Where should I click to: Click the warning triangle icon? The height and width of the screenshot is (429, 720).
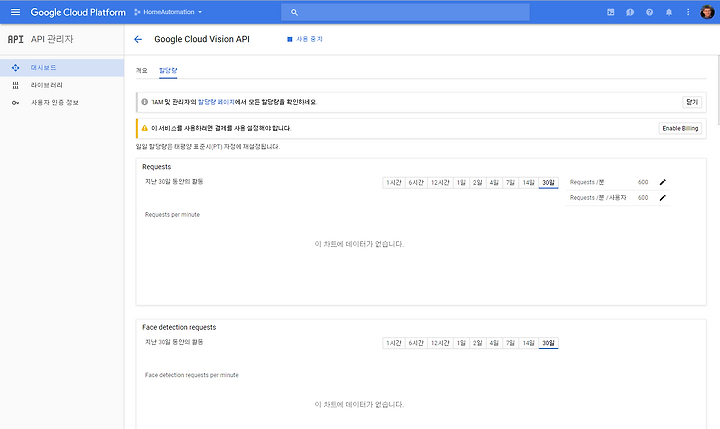(145, 128)
